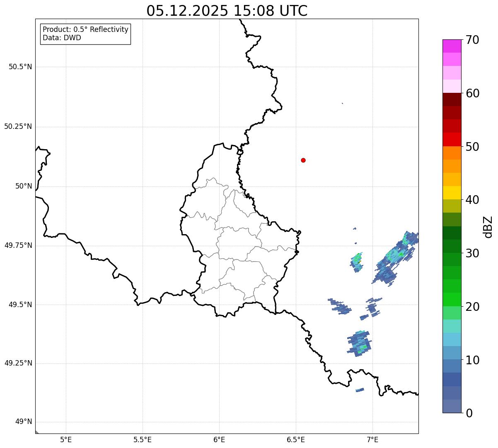Screen dimensions: 498x448
Task: Click the 'Data: DWD' label
Action: [62, 38]
